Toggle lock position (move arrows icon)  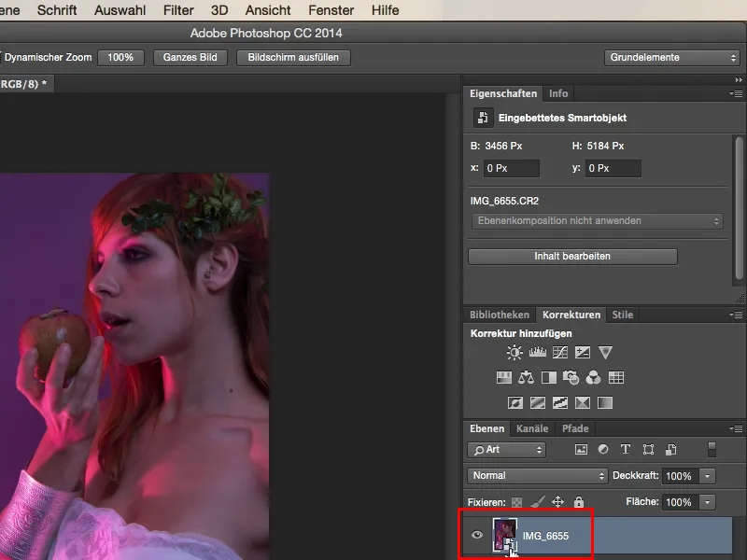[557, 501]
